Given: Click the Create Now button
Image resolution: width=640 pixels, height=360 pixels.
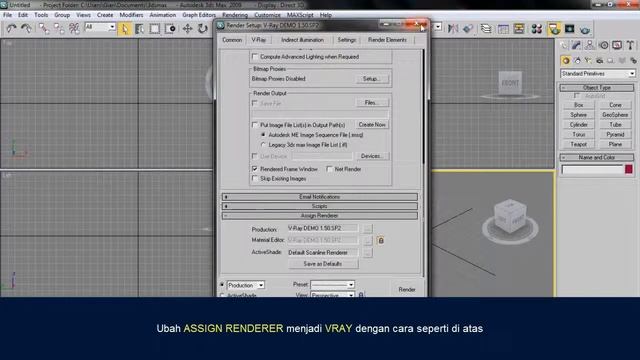Looking at the screenshot, I should point(372,124).
